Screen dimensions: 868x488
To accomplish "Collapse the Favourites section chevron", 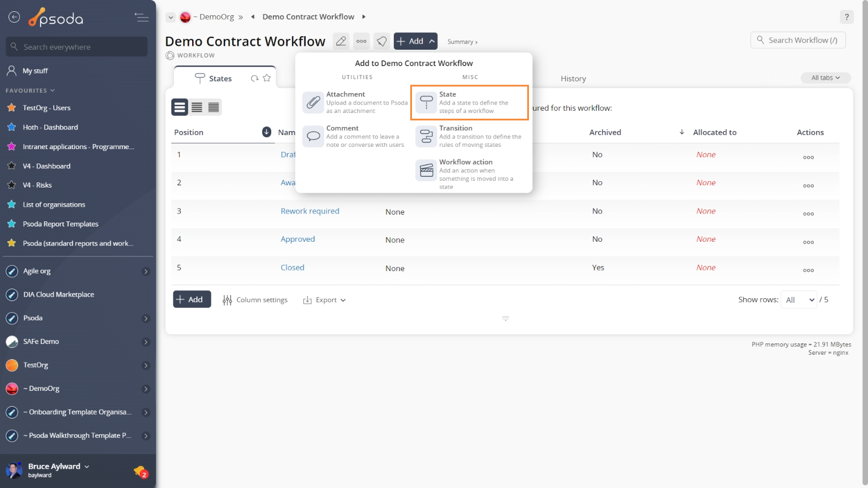I will tap(53, 90).
